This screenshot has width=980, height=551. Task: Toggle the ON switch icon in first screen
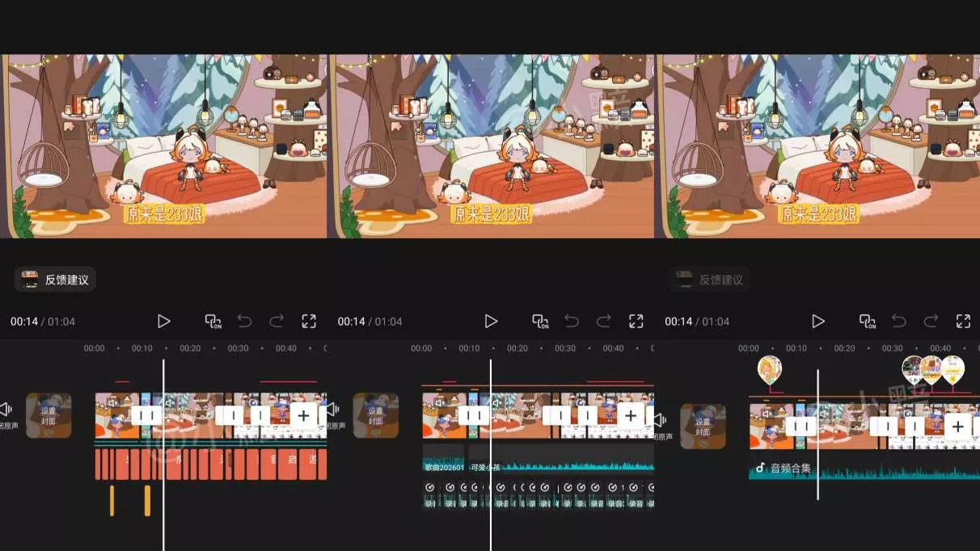tap(213, 322)
